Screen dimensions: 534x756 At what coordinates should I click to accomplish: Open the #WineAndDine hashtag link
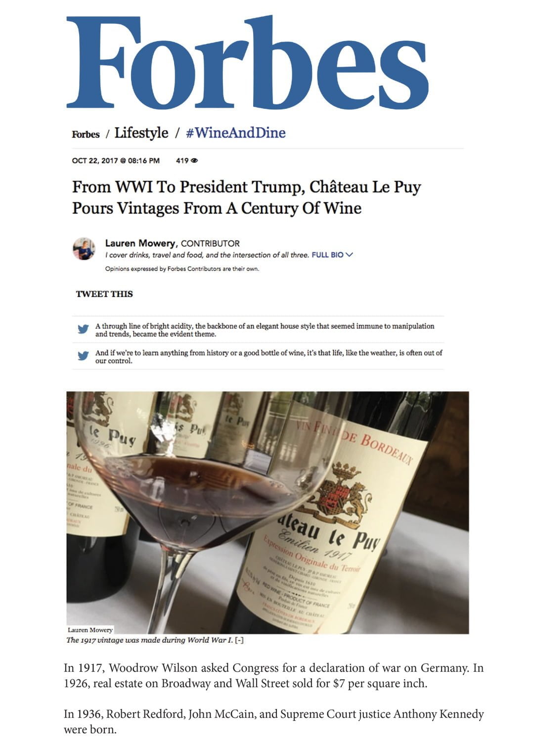(x=235, y=133)
